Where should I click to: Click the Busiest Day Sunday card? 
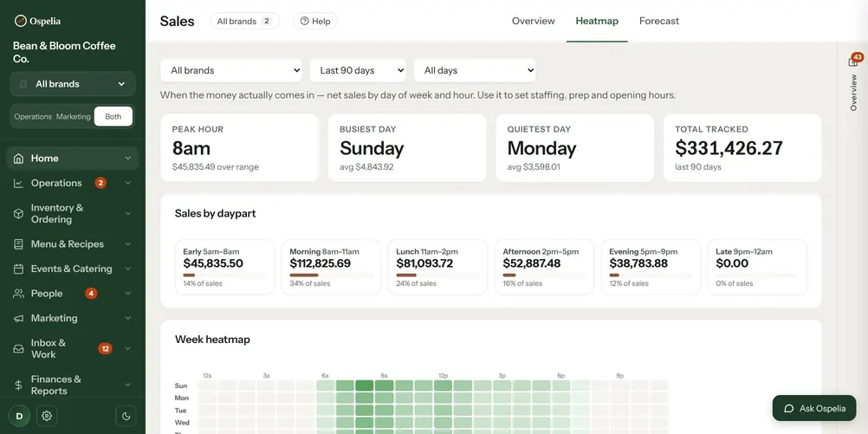pos(407,148)
